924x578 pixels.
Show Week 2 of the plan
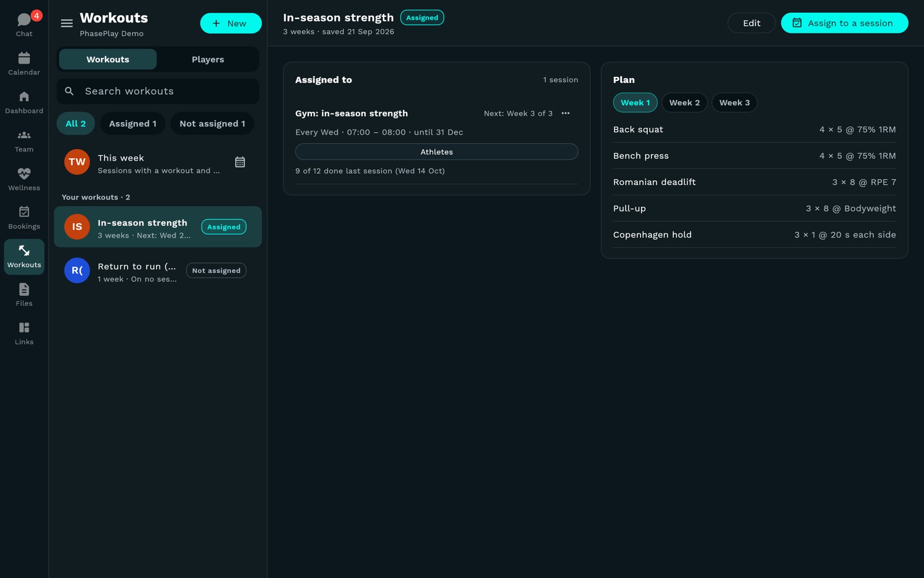tap(684, 103)
